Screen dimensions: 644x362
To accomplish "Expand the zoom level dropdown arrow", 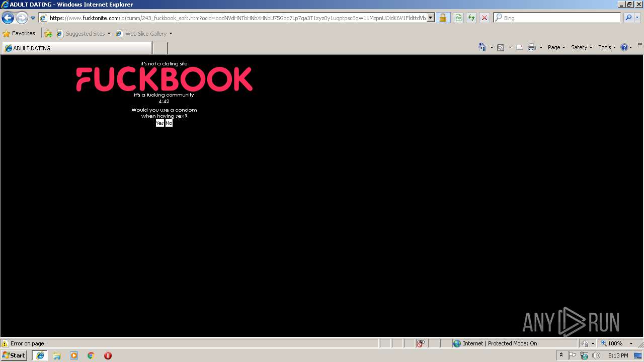I will tap(631, 344).
